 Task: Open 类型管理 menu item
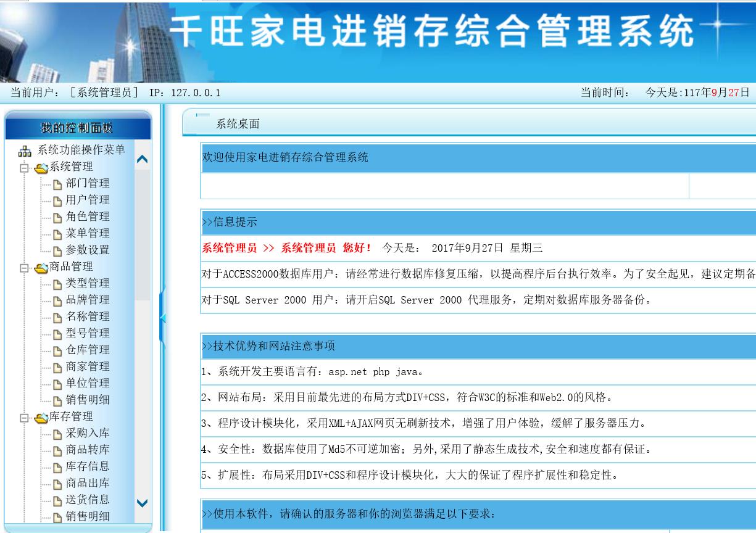[x=88, y=283]
